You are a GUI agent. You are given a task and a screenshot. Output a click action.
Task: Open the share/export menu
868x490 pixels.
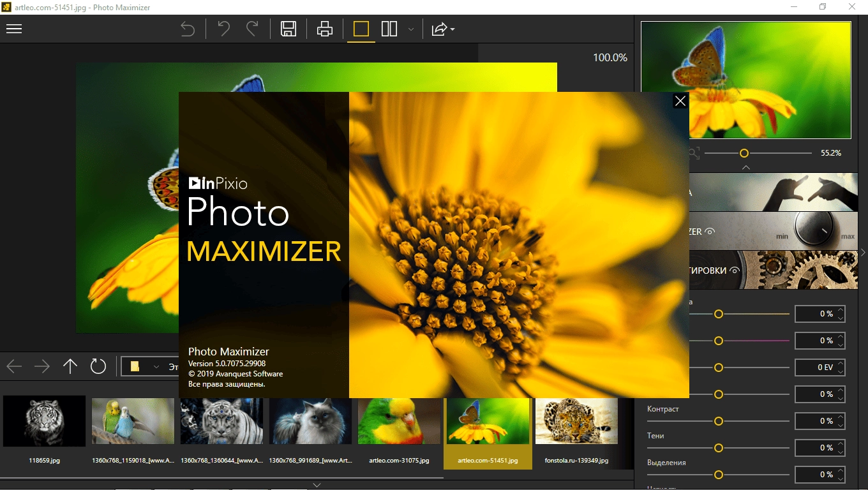coord(443,29)
